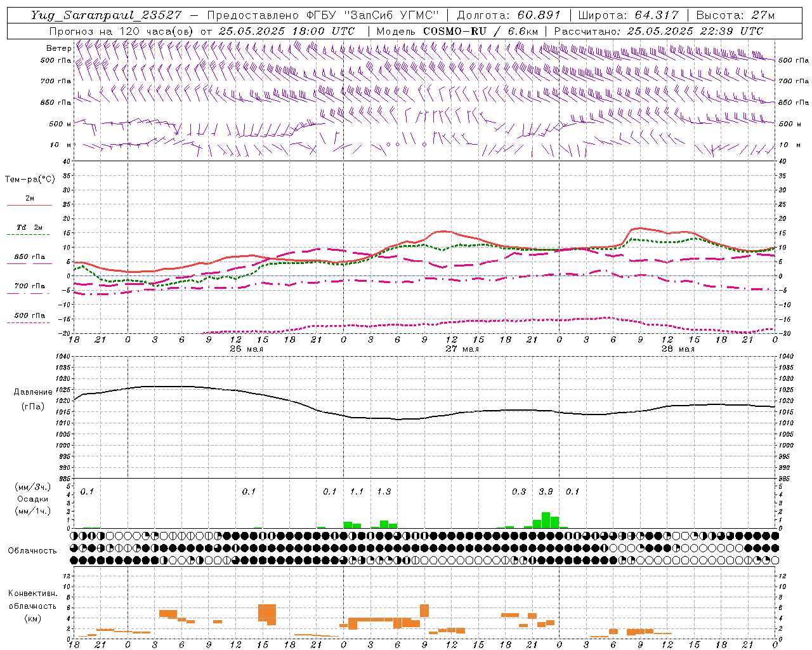Click the Широта: 64.317 field
This screenshot has height=650, width=812.
point(628,15)
